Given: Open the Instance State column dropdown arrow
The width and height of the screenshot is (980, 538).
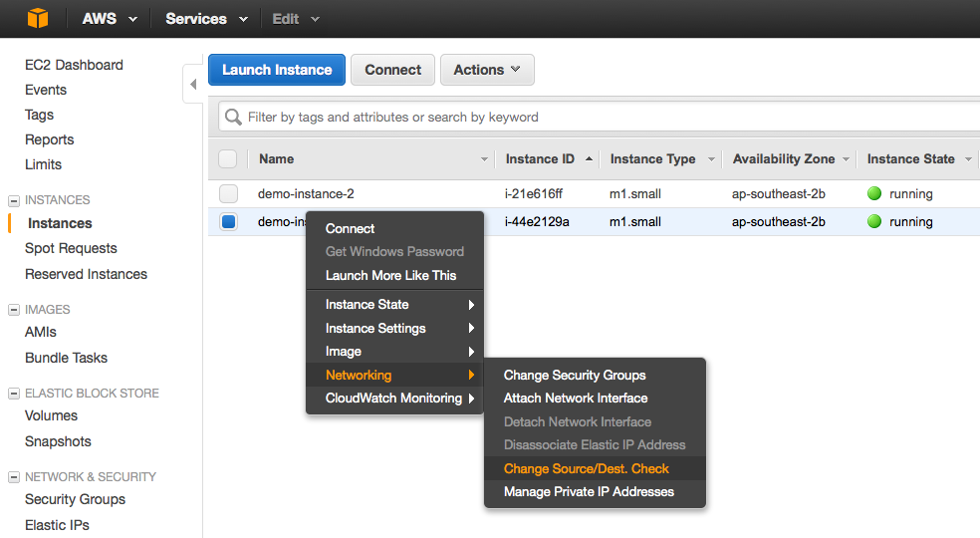Looking at the screenshot, I should 968,159.
